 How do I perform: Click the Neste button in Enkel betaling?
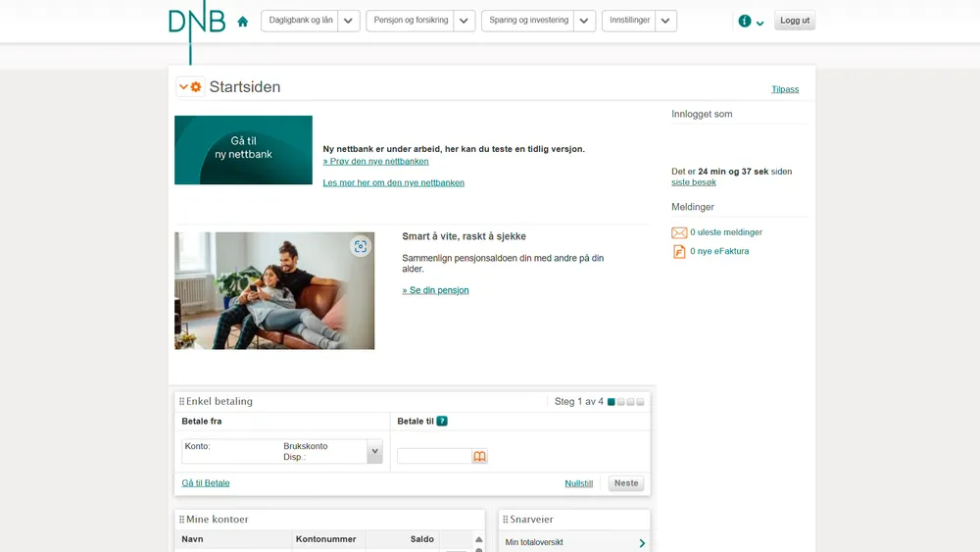(626, 483)
